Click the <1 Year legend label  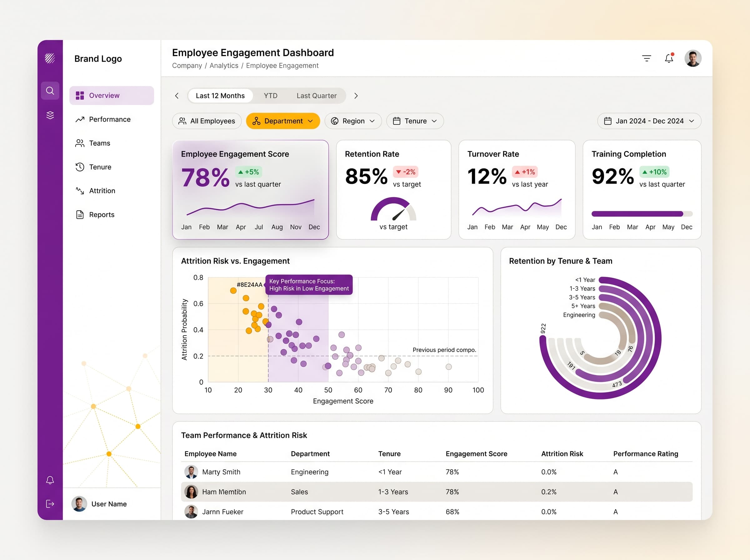[585, 280]
